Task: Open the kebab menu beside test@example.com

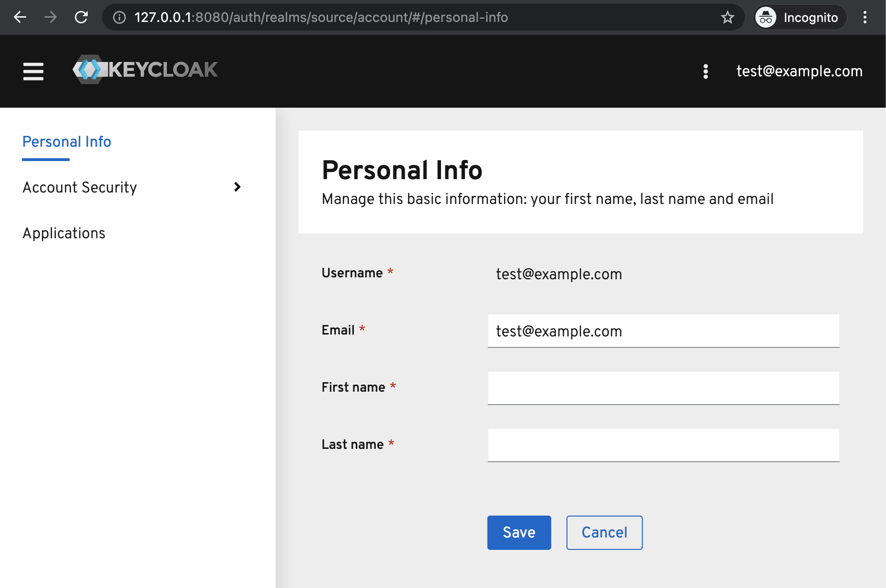Action: [706, 71]
